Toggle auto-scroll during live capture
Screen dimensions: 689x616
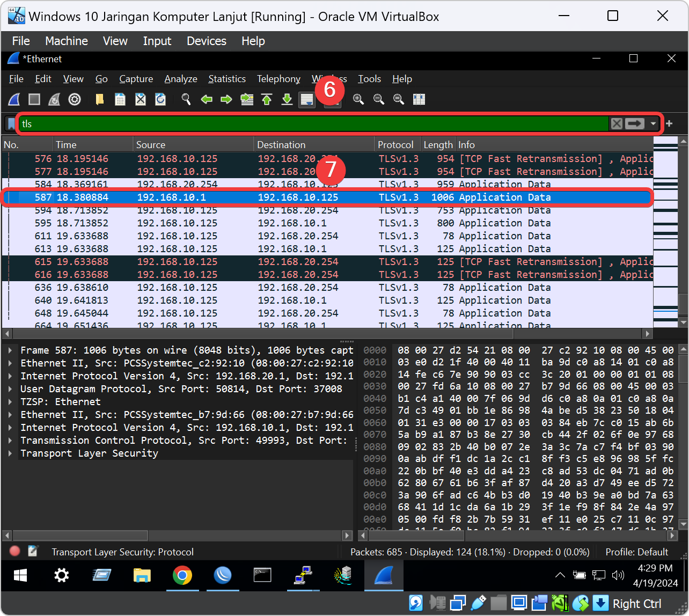307,99
